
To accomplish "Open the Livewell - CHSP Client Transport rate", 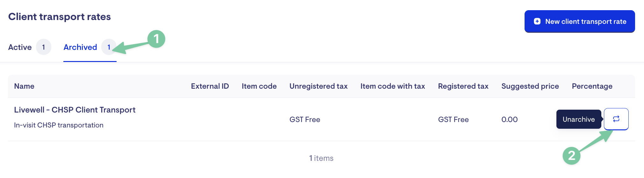I will (x=75, y=110).
